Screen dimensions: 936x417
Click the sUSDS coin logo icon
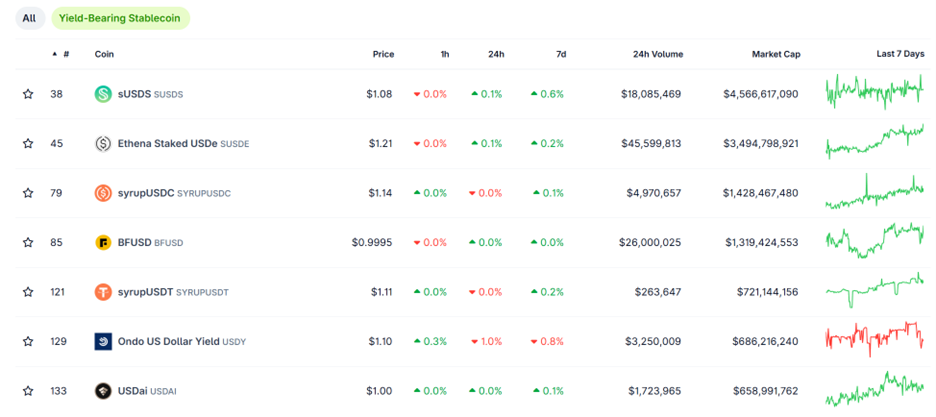[x=102, y=94]
